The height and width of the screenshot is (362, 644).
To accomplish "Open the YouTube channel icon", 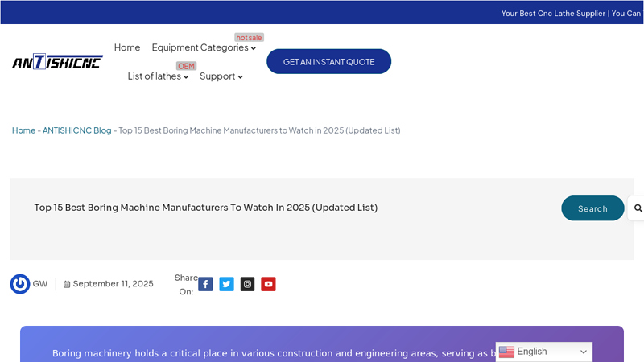I will click(x=268, y=284).
